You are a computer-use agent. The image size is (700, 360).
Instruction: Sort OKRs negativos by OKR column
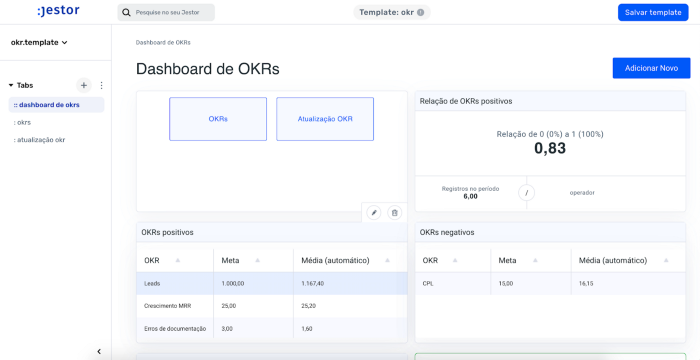pyautogui.click(x=454, y=260)
